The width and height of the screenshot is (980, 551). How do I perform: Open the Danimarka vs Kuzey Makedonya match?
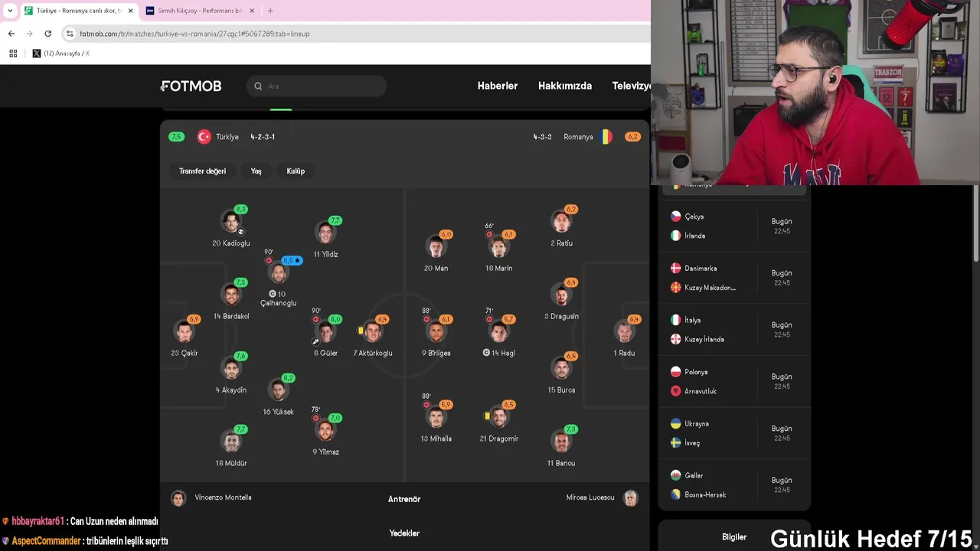point(733,278)
